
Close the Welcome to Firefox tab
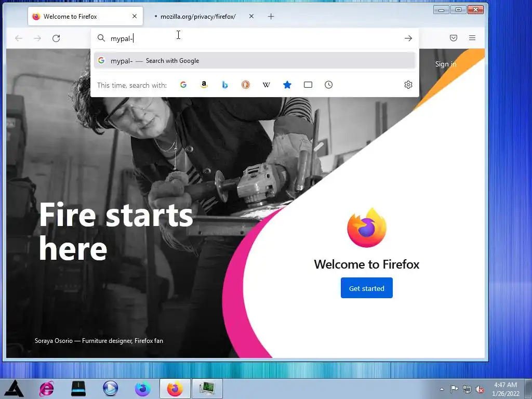tap(135, 16)
